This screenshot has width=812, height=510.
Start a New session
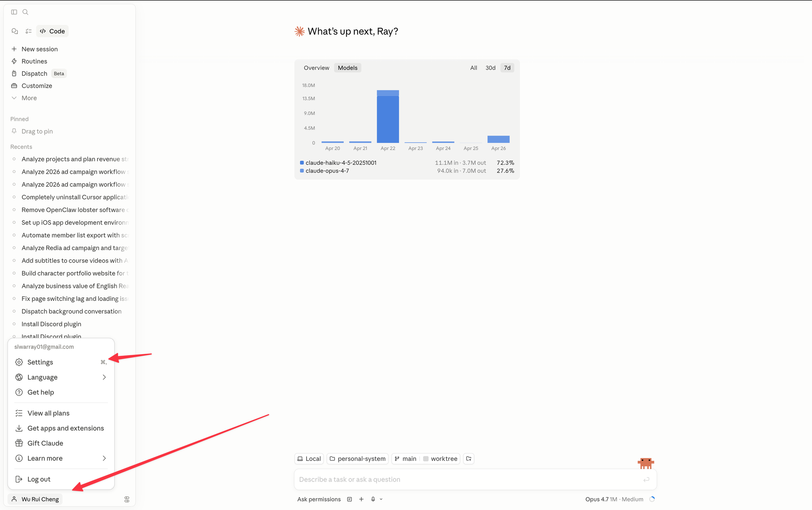(39, 49)
